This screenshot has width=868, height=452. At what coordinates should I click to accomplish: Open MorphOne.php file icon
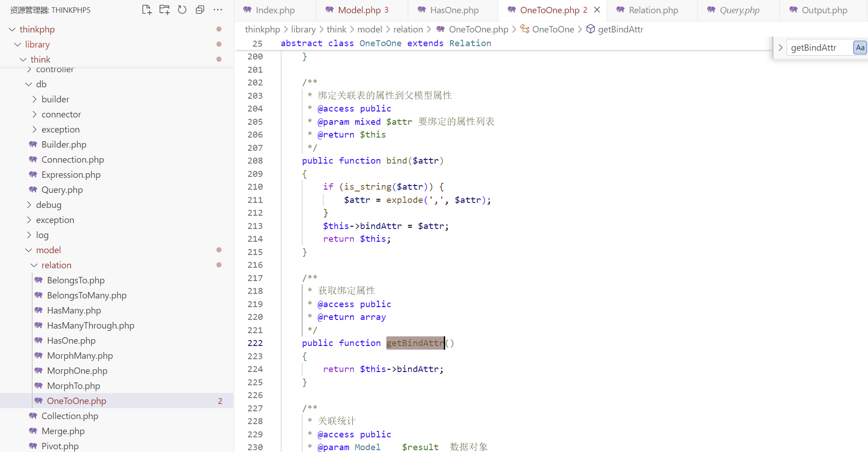(38, 371)
